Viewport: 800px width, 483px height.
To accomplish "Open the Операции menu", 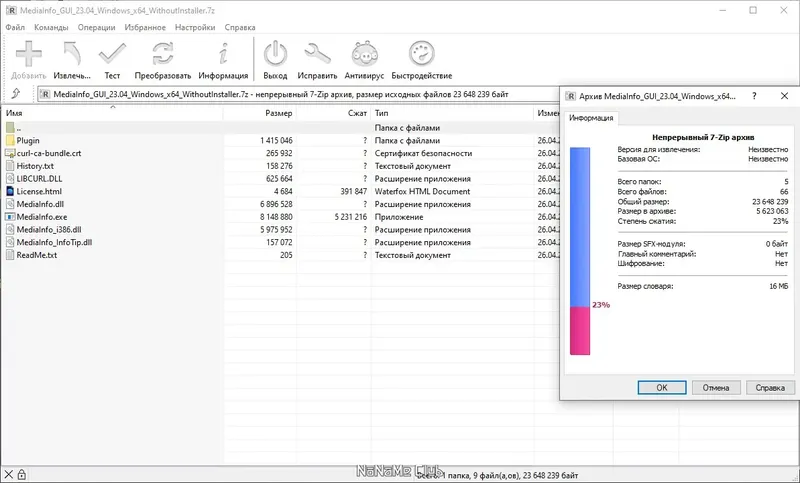I will (x=96, y=28).
